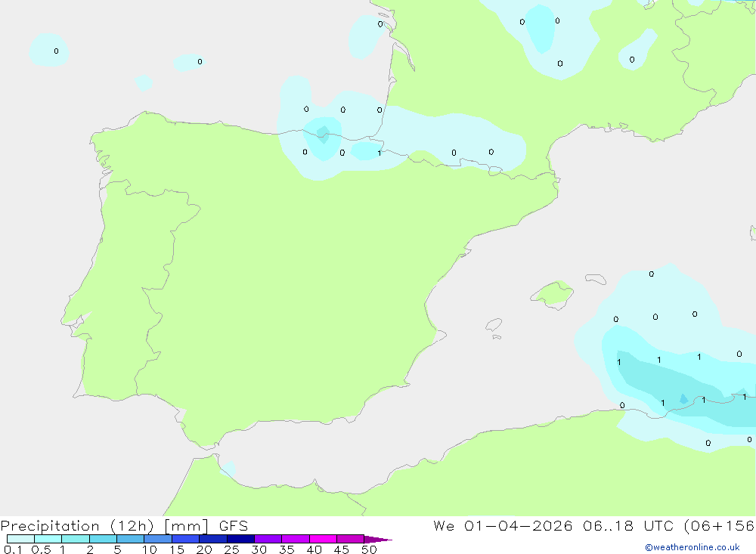Click the legend value '20'
This screenshot has height=554, width=756.
tap(204, 549)
